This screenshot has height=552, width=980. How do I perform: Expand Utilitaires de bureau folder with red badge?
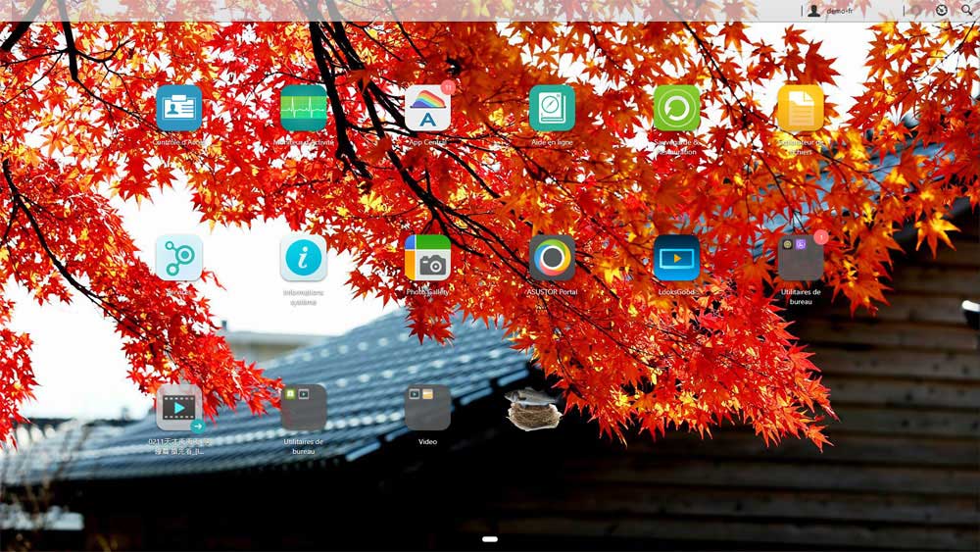(x=801, y=259)
